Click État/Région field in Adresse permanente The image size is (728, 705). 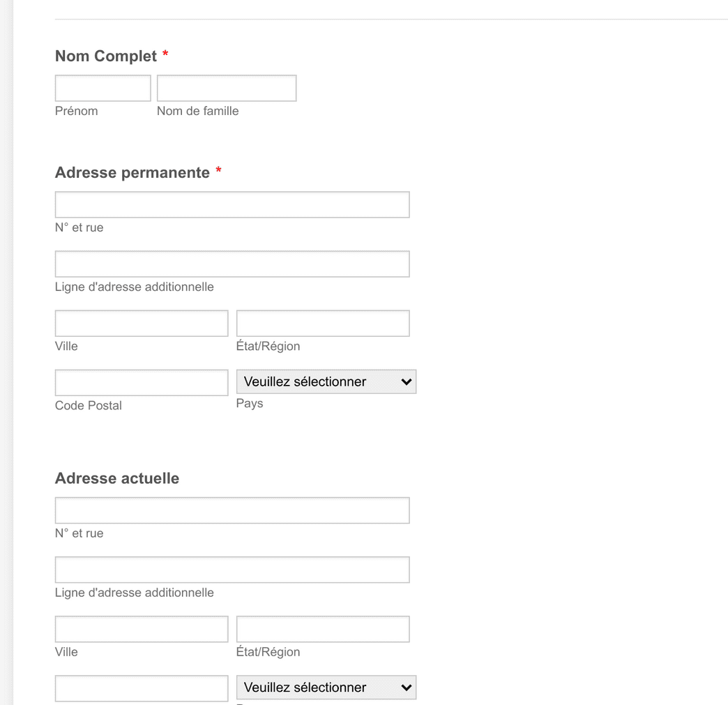click(x=322, y=324)
